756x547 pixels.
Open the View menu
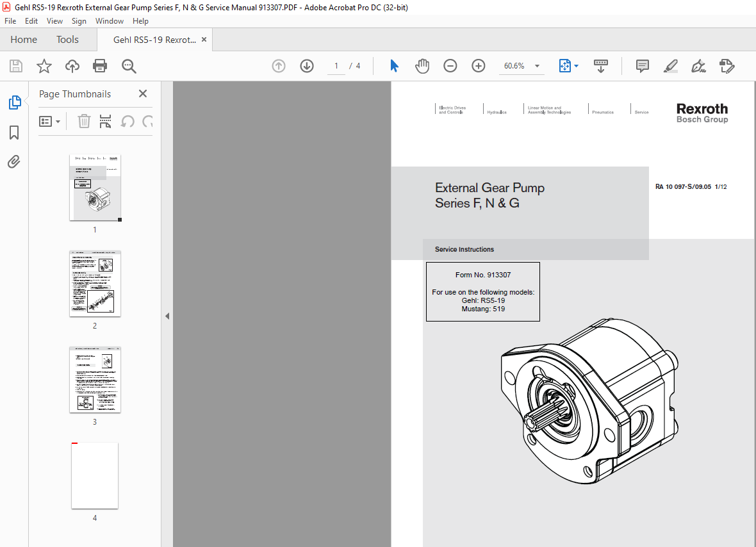(x=54, y=20)
